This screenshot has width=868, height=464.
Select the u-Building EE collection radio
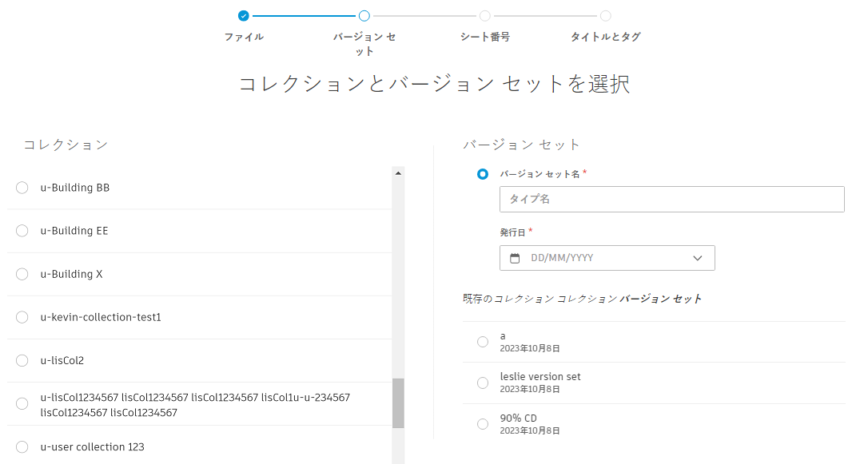tap(22, 231)
